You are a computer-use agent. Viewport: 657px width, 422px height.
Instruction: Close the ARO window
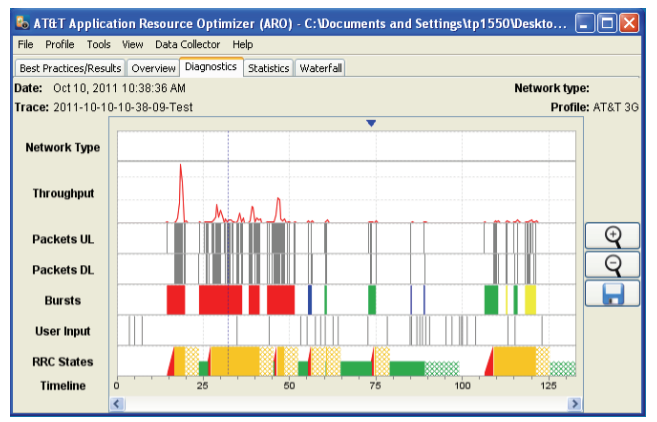tap(629, 23)
